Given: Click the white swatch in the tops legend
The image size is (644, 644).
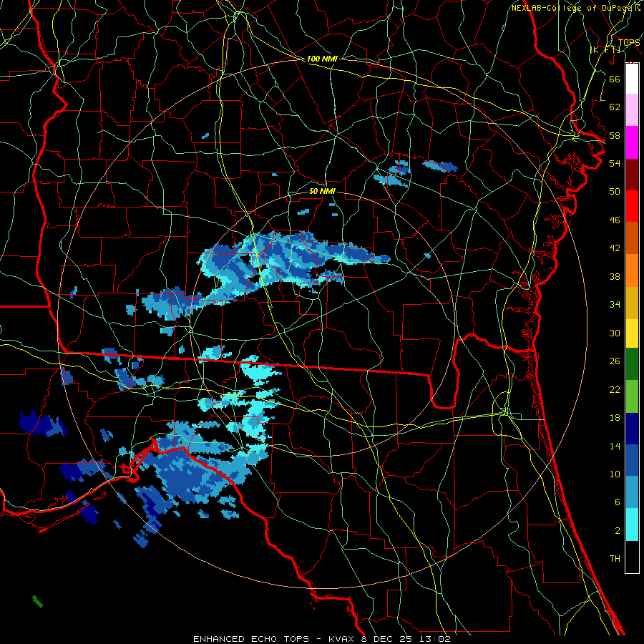Looking at the screenshot, I should (x=632, y=79).
